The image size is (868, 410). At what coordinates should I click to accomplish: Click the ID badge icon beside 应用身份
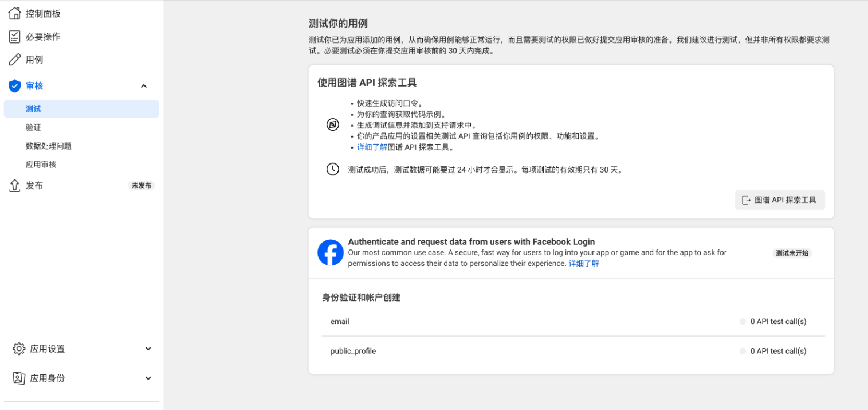point(19,378)
